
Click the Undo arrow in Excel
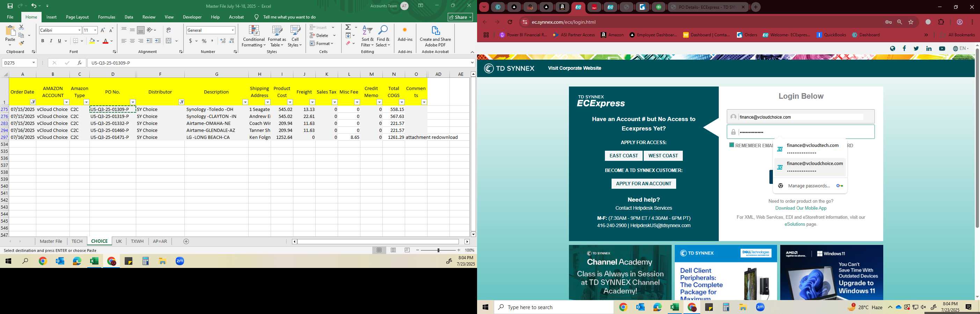click(34, 6)
